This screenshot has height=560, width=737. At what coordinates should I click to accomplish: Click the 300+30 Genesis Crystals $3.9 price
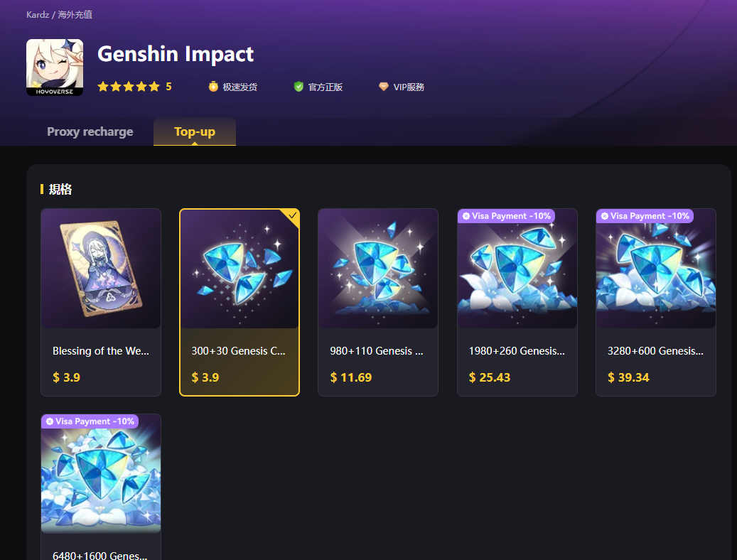[x=205, y=377]
